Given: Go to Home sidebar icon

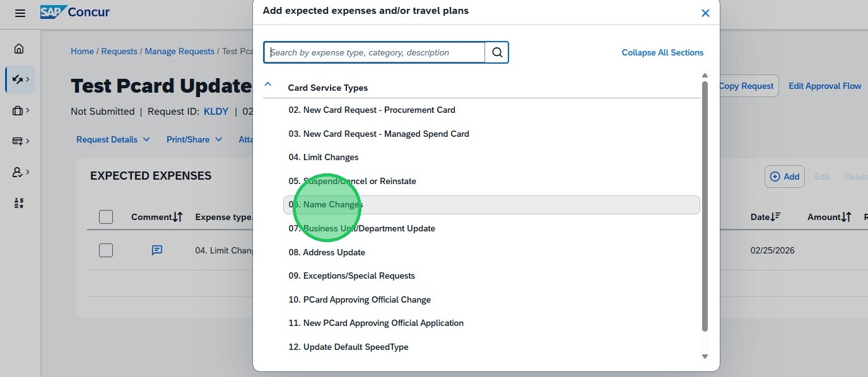Looking at the screenshot, I should 19,49.
